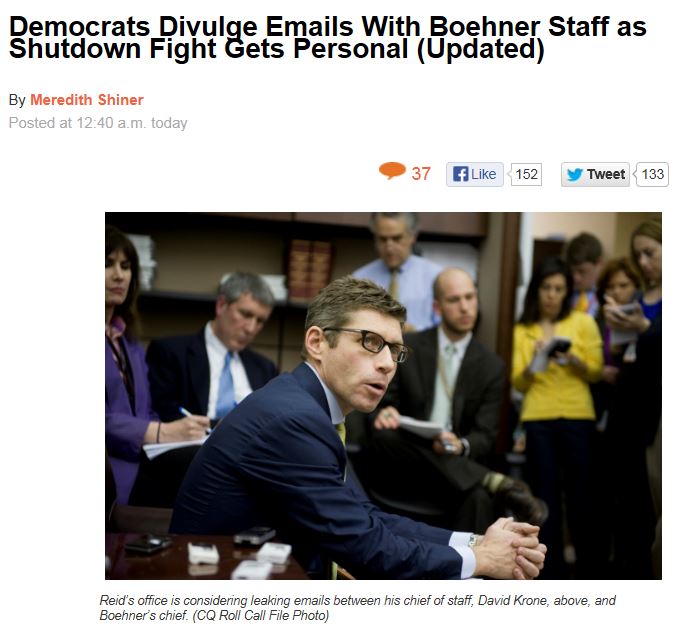
Task: Open the David Krone article photo
Action: [383, 396]
